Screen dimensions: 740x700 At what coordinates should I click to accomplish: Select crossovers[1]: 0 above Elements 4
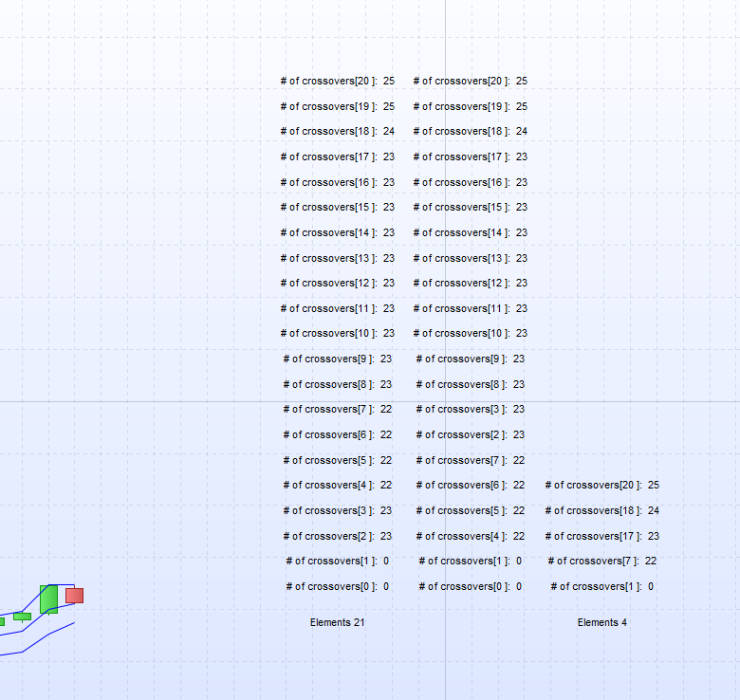tap(602, 587)
